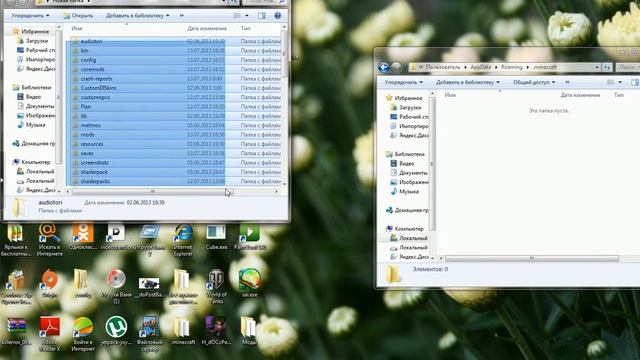Select the WinRAR archive kliemox_0… on desktop
640x360 pixels.
click(x=16, y=331)
